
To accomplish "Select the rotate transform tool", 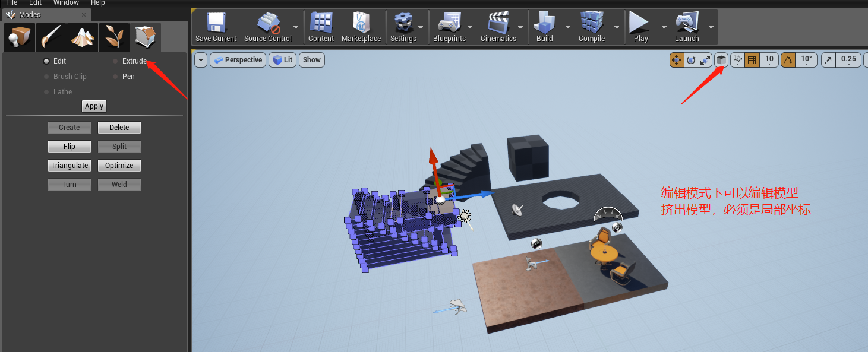I will point(691,60).
